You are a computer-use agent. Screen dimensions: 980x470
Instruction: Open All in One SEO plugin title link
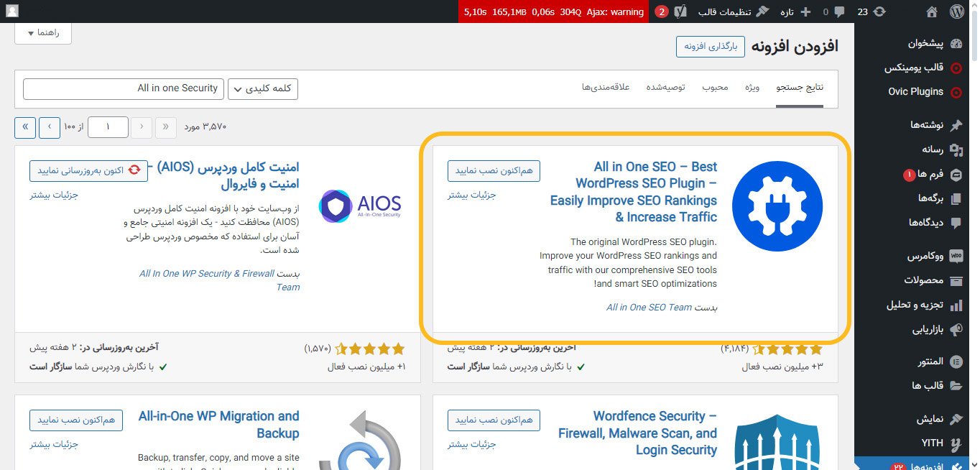click(634, 192)
